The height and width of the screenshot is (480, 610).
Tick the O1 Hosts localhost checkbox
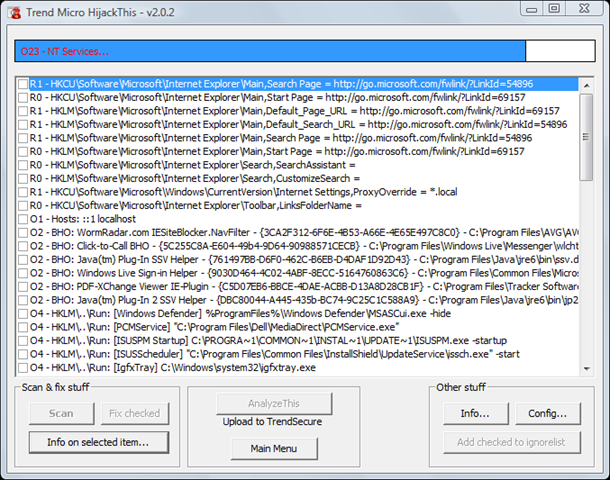(x=23, y=219)
